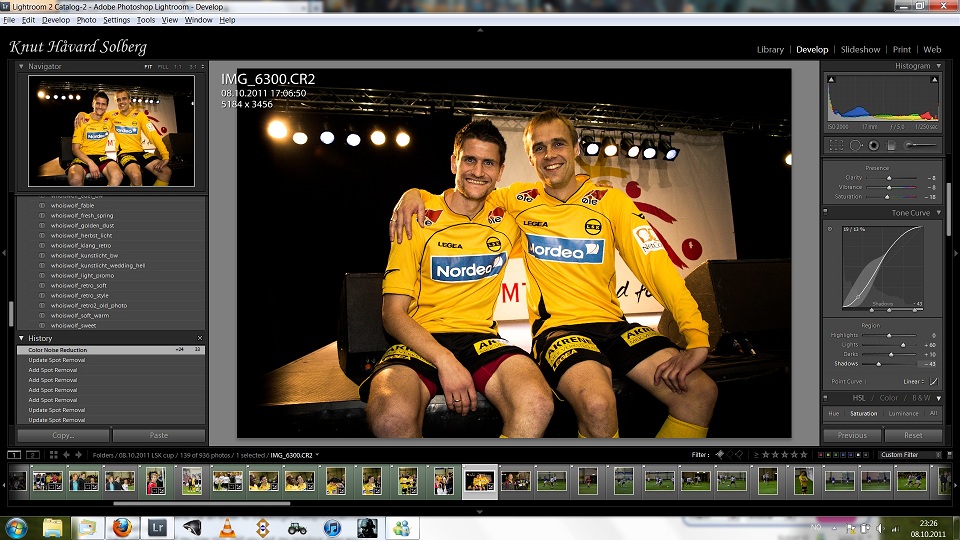Open the Develop menu
960x540 pixels.
point(56,20)
